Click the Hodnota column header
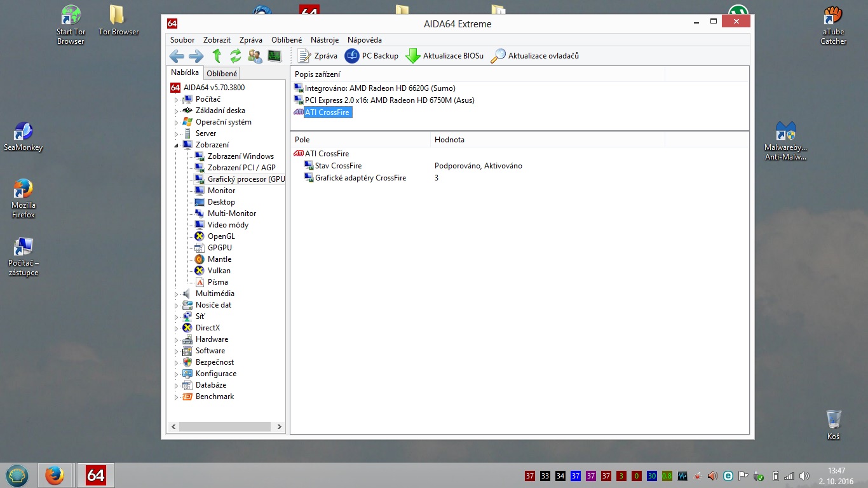The image size is (868, 488). click(449, 140)
